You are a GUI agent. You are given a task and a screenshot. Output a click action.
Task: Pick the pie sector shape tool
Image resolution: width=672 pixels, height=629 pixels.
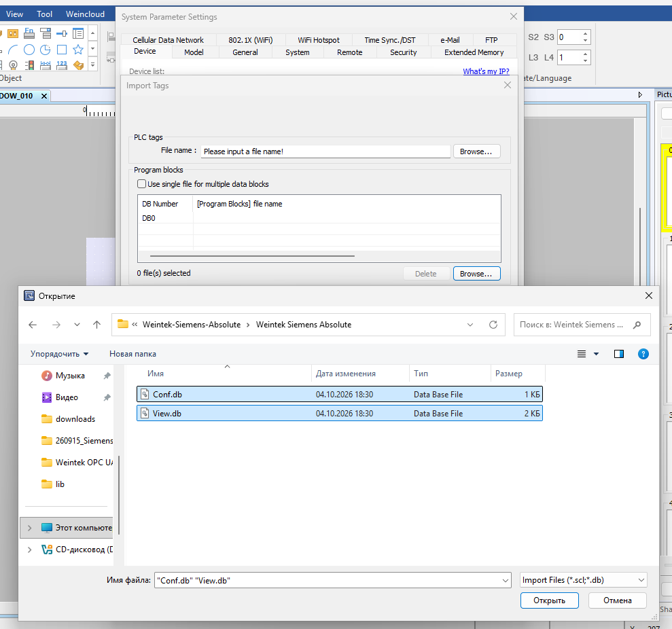pyautogui.click(x=46, y=50)
